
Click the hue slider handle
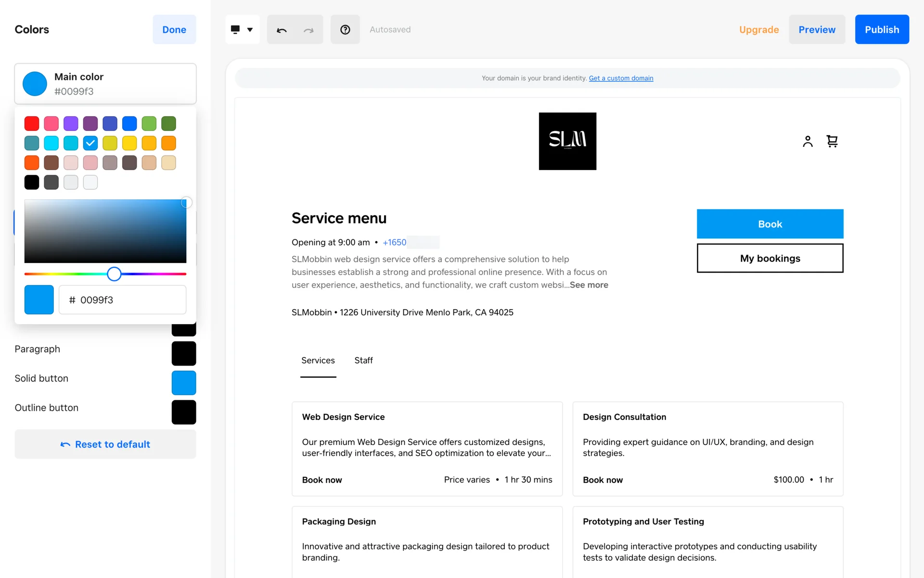pyautogui.click(x=114, y=274)
